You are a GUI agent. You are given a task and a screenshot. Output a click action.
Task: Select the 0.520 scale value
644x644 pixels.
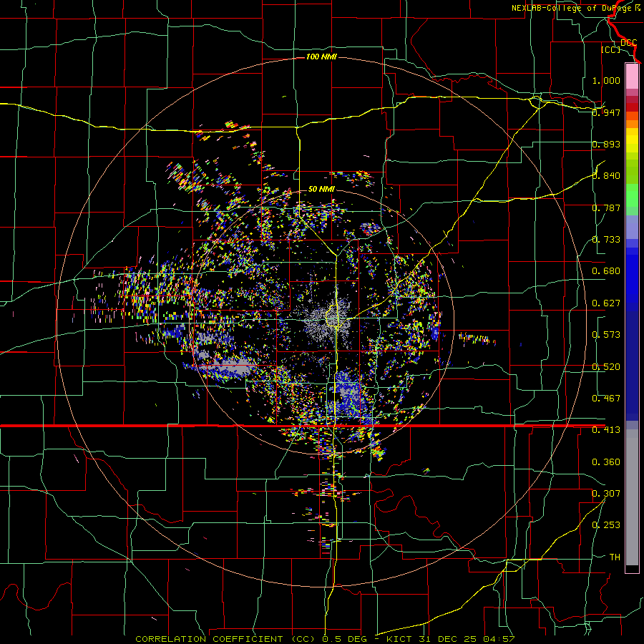(606, 367)
